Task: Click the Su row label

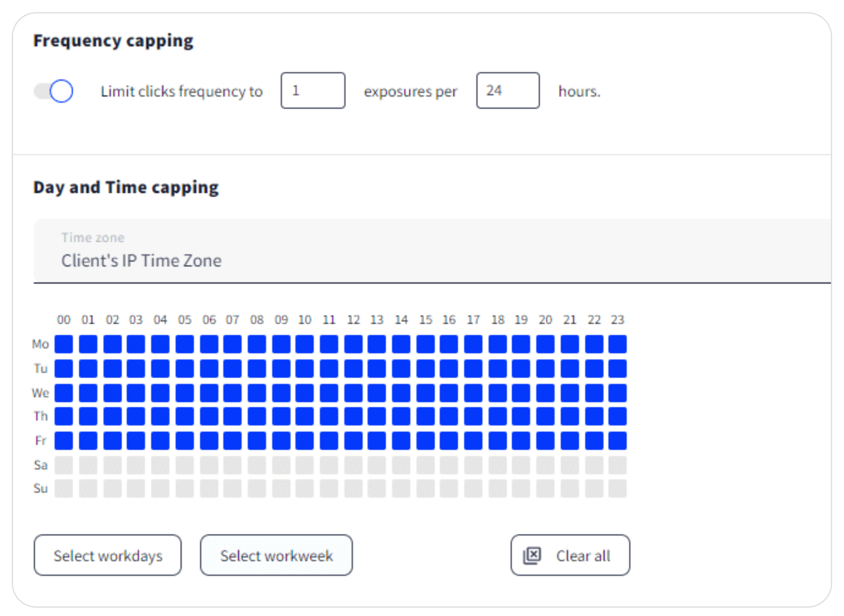Action: 40,488
